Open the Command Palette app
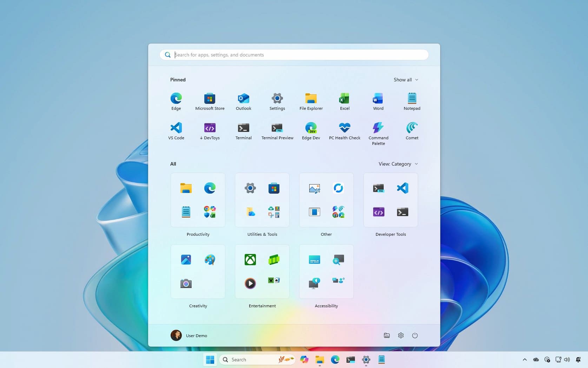The image size is (588, 368). [x=378, y=131]
